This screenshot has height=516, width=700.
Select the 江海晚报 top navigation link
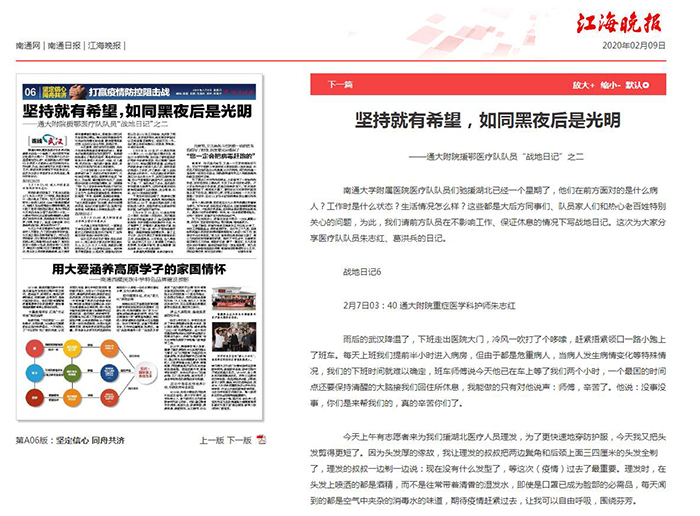[104, 46]
